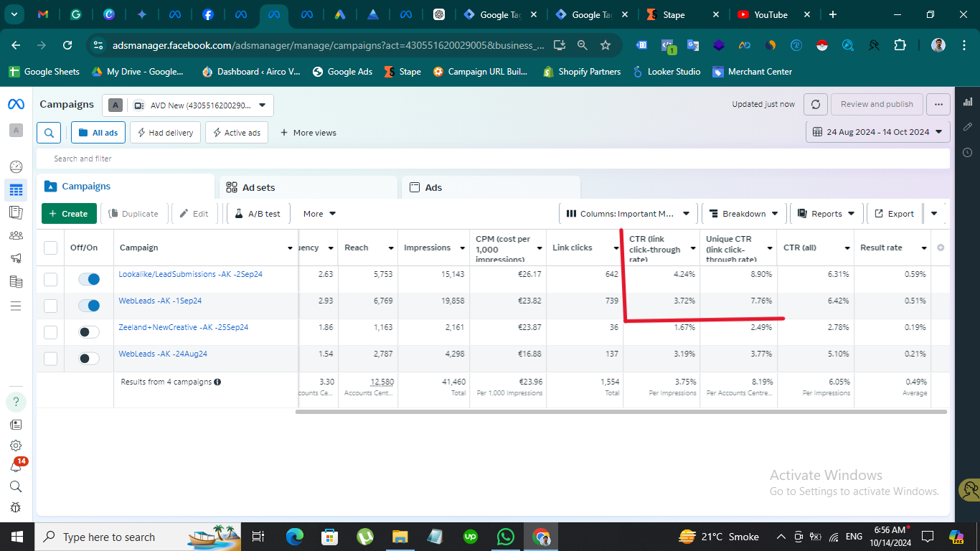Click the refresh data icon button
980x551 pixels.
(x=816, y=104)
